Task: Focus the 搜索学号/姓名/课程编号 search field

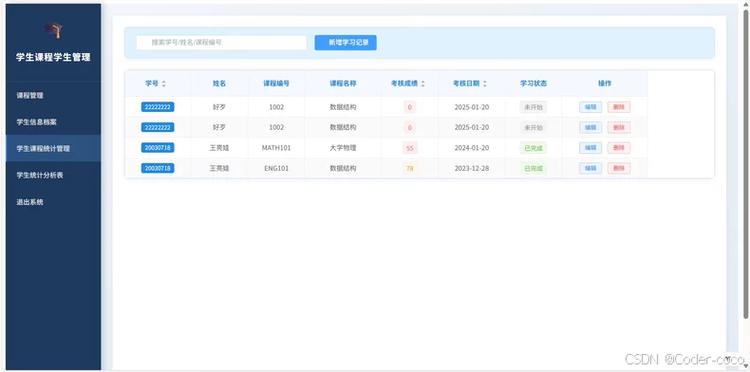Action: (x=221, y=43)
